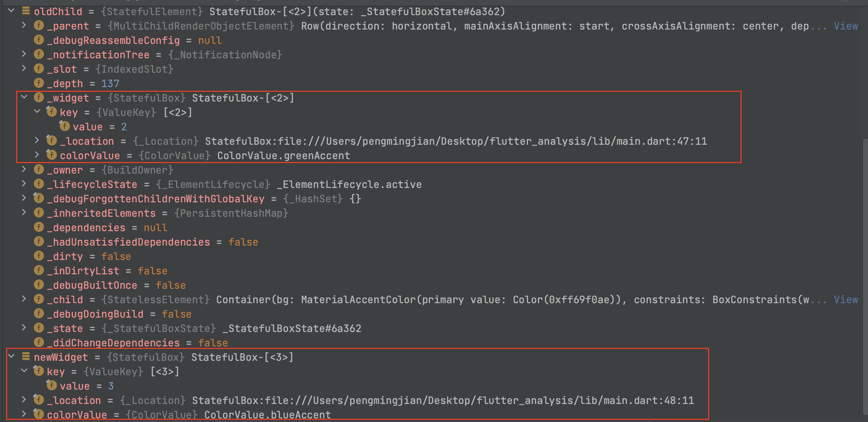Click the field icon beside _hadUnsatisfiedDependencies
Screen dimensions: 868x422
click(39, 242)
